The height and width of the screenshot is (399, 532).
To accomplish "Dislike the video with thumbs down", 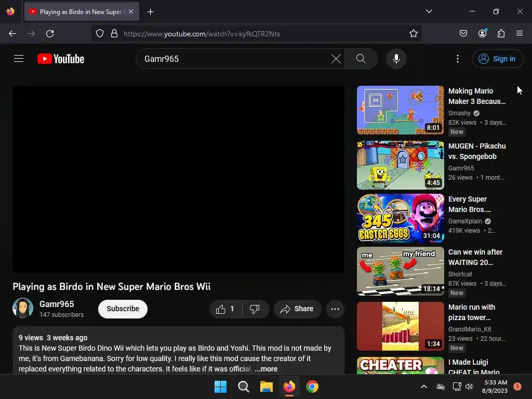I will click(x=255, y=309).
